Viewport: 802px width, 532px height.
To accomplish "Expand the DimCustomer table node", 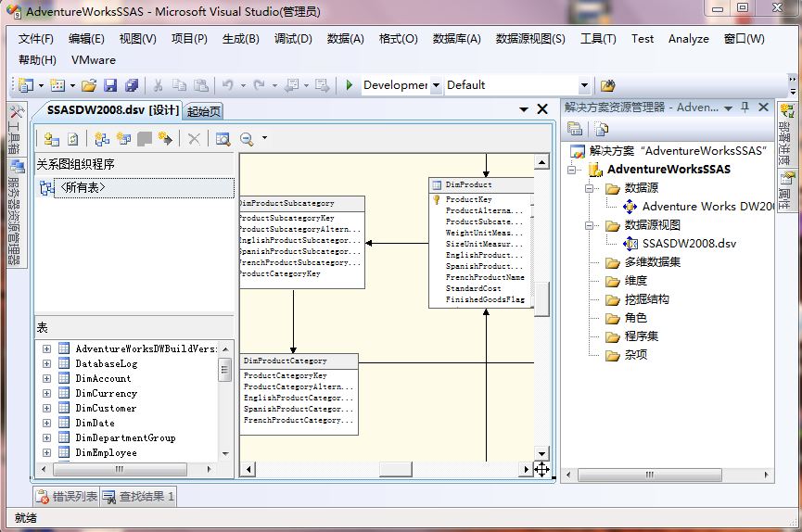I will 46,408.
